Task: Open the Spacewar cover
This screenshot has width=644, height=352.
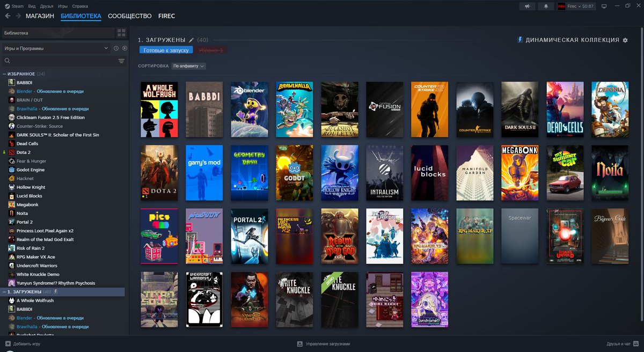Action: point(520,236)
